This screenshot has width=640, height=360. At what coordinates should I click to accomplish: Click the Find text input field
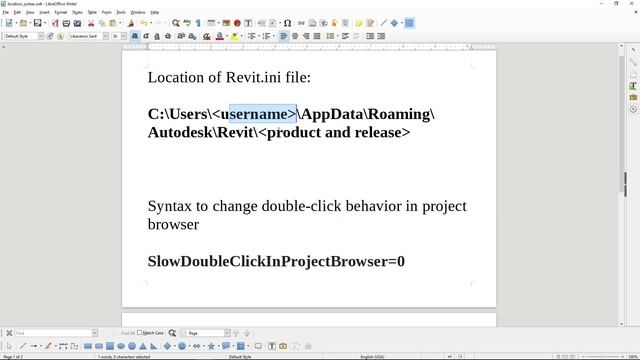click(x=53, y=333)
